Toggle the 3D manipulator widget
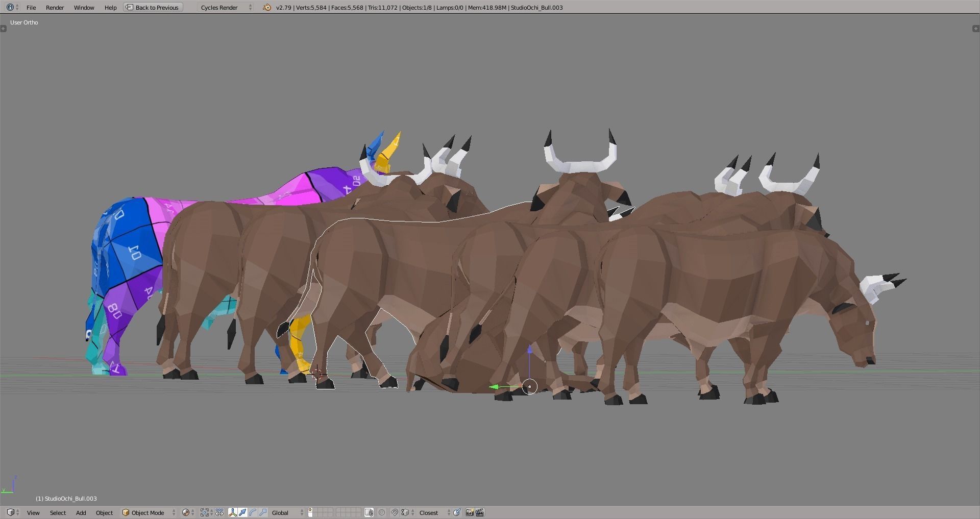This screenshot has height=519, width=980. [233, 512]
